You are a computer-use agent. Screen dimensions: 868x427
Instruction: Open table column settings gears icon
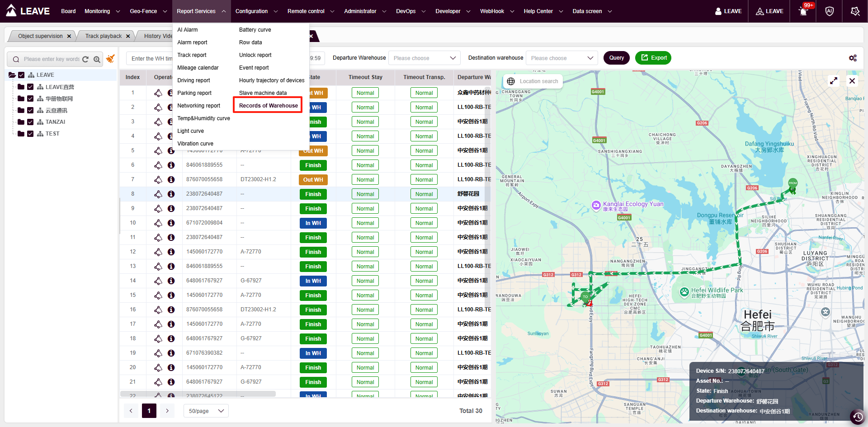tap(853, 58)
